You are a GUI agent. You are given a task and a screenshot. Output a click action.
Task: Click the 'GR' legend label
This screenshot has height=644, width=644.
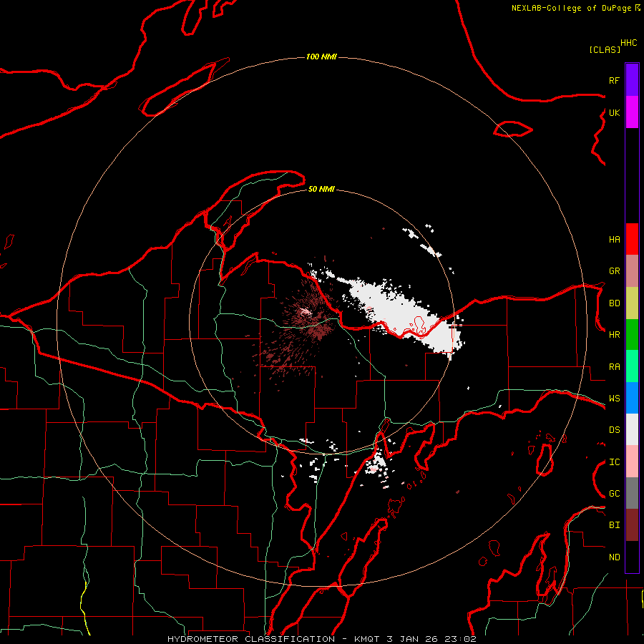coord(614,271)
